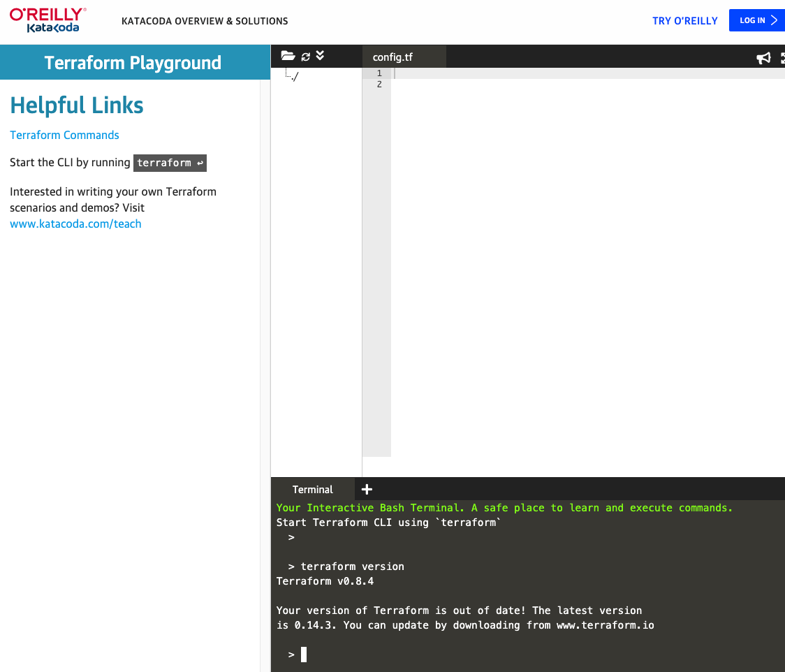Click the 'terraform version' command line

click(x=352, y=567)
